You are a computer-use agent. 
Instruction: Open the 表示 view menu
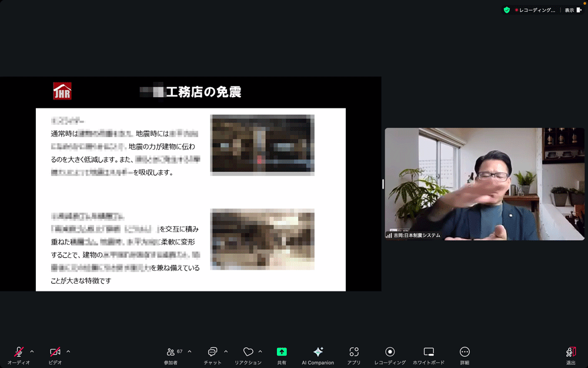573,10
